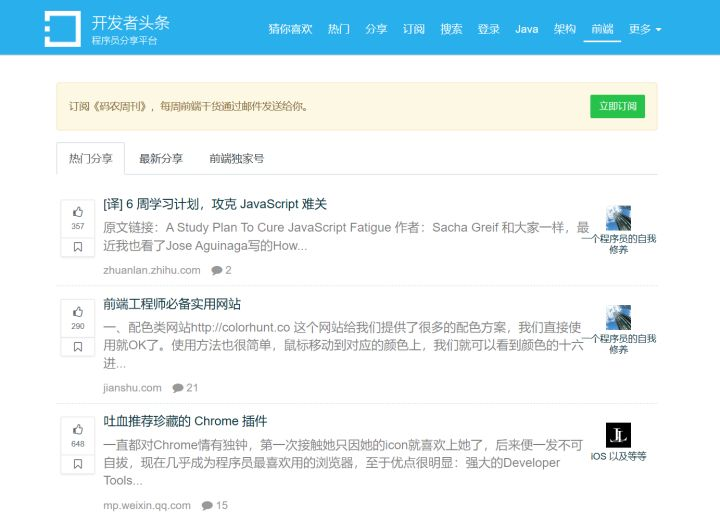Open the Java channel
The width and height of the screenshot is (720, 520).
pos(526,29)
